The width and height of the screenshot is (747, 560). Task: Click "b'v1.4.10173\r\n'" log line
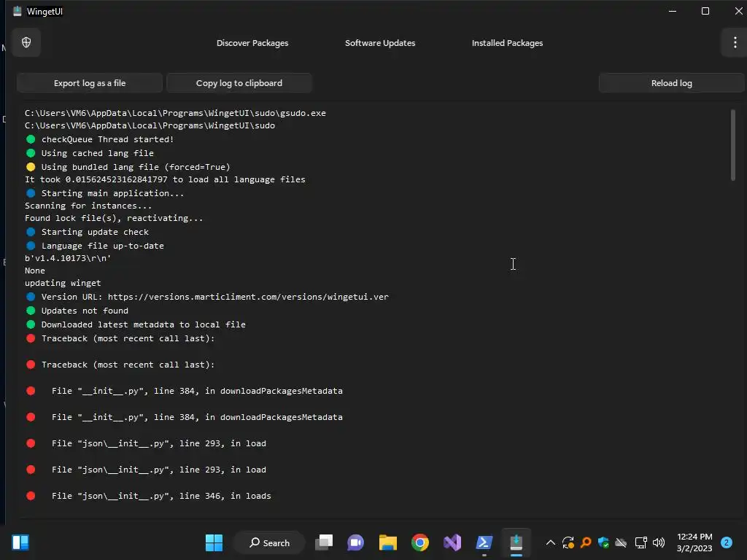[68, 258]
